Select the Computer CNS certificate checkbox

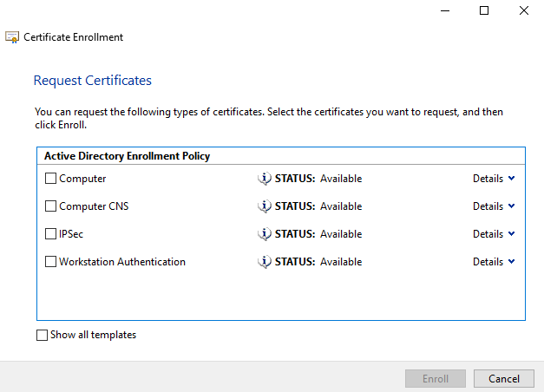(50, 206)
